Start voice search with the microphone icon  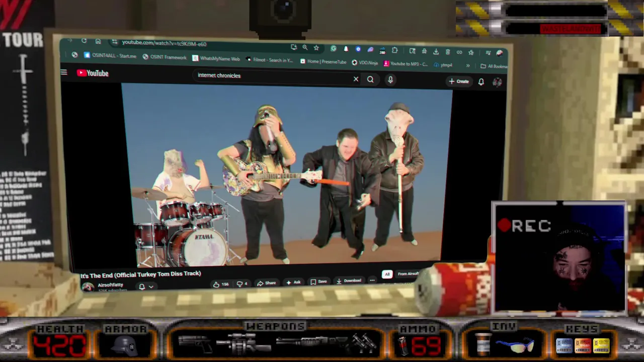coord(390,79)
